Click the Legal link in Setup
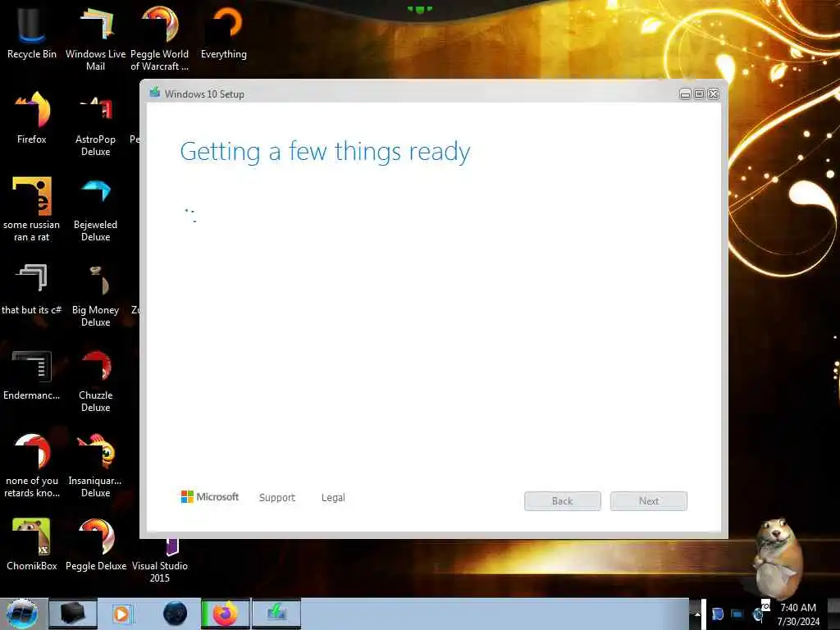Screen dimensions: 840x630 pyautogui.click(x=333, y=498)
